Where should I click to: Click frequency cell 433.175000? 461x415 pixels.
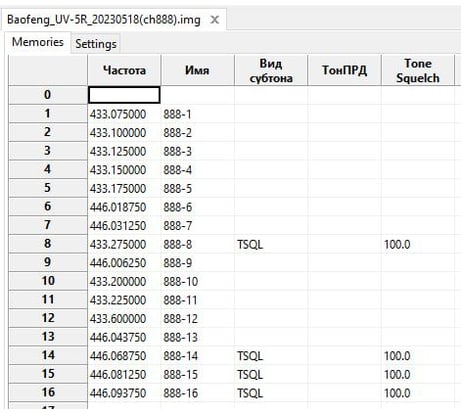pyautogui.click(x=124, y=189)
